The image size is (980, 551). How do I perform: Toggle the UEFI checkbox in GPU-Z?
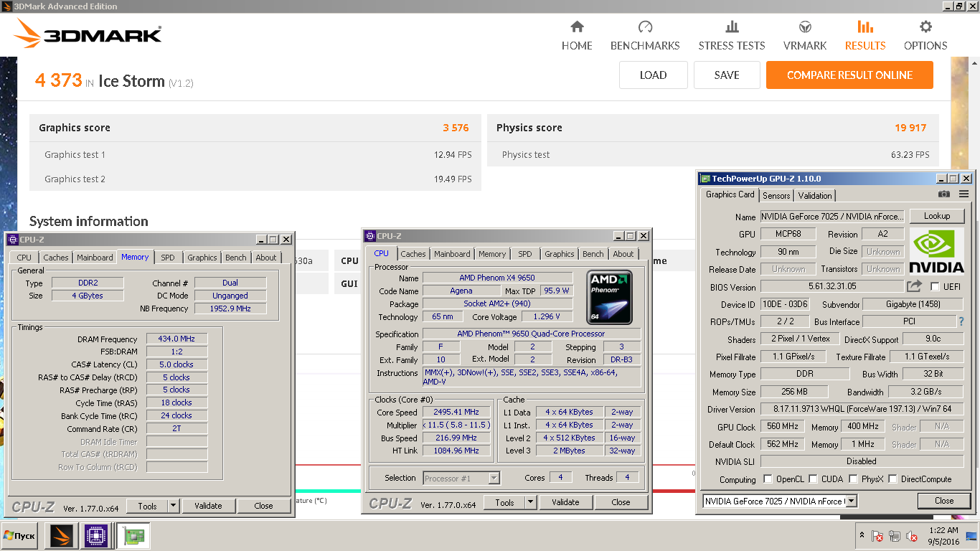click(x=935, y=287)
